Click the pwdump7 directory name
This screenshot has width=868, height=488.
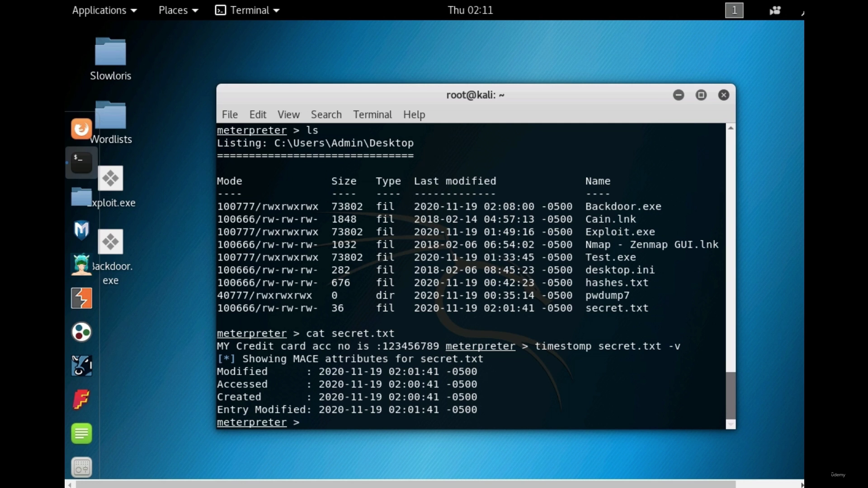coord(607,296)
